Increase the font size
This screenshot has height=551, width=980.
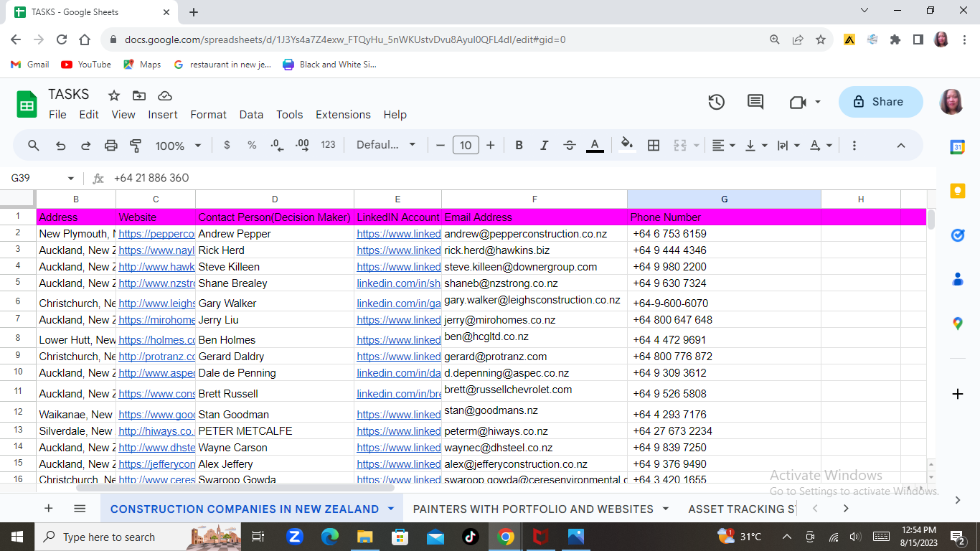[x=491, y=145]
